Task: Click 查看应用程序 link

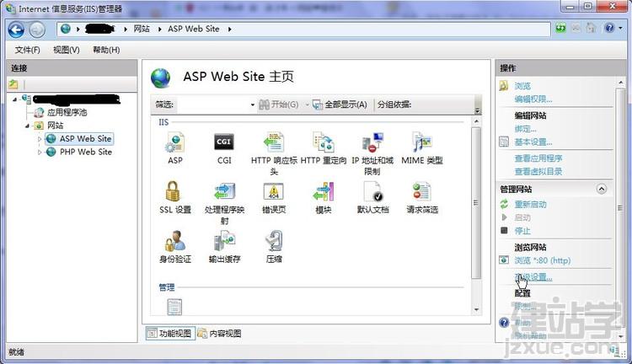Action: click(538, 158)
